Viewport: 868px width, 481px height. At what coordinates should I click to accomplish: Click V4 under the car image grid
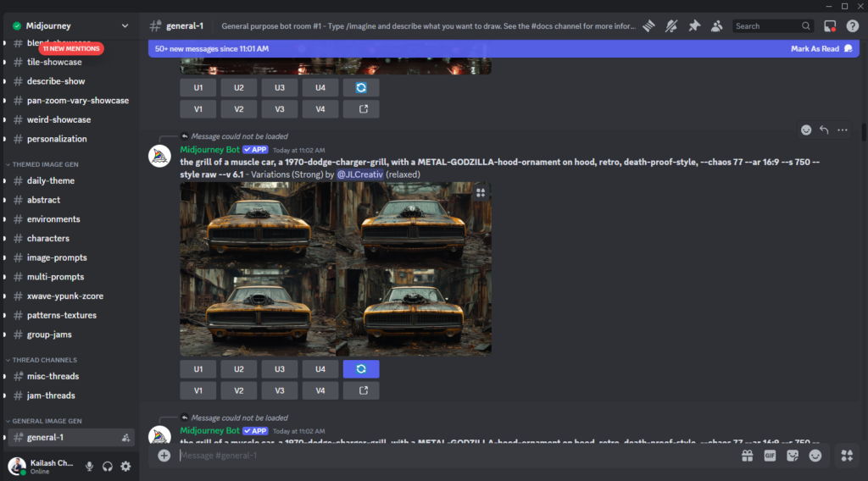point(320,390)
